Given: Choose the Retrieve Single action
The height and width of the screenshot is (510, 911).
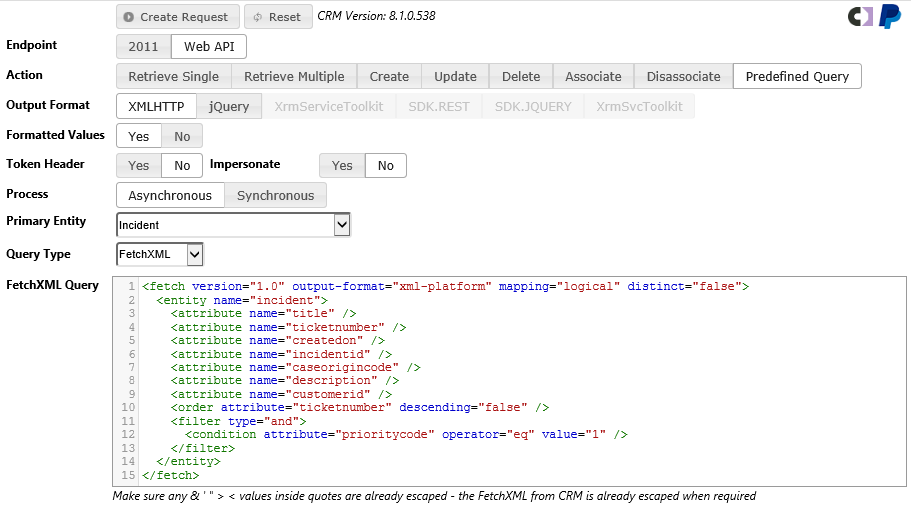Looking at the screenshot, I should point(174,76).
